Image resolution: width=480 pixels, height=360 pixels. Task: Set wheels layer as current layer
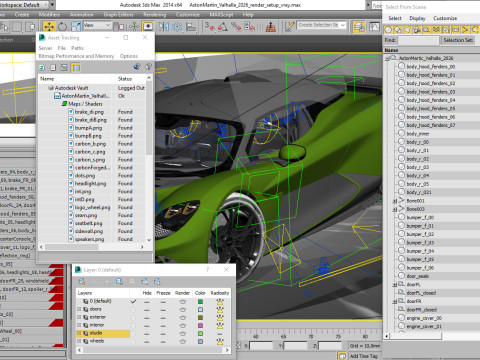(133, 341)
